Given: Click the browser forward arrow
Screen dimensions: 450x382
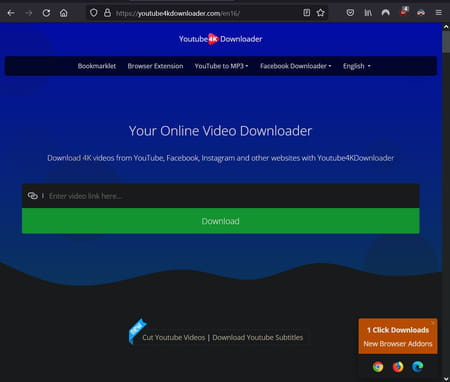Looking at the screenshot, I should pos(29,13).
